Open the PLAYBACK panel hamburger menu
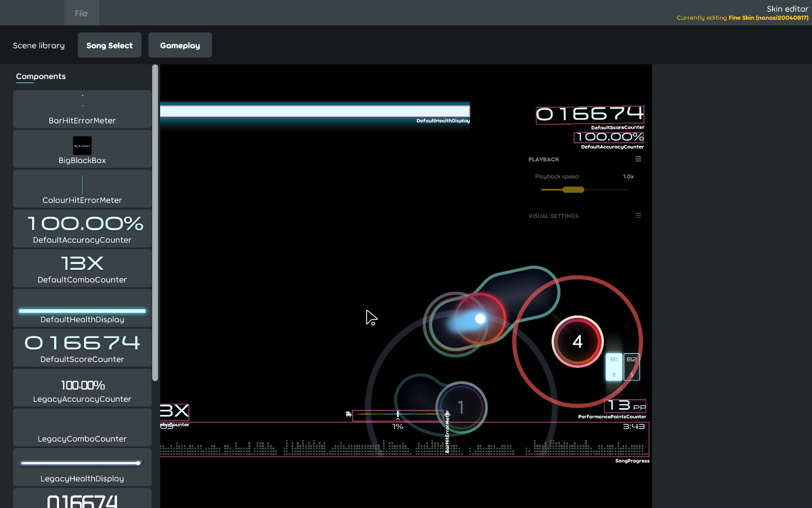The image size is (812, 508). click(638, 159)
